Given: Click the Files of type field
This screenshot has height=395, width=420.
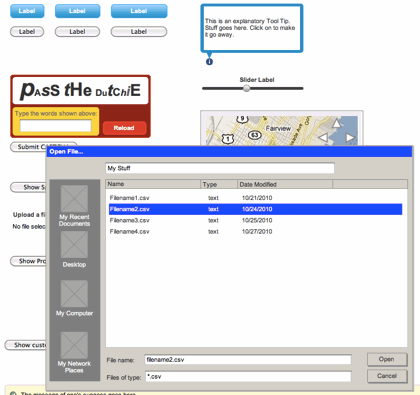Looking at the screenshot, I should pos(248,377).
